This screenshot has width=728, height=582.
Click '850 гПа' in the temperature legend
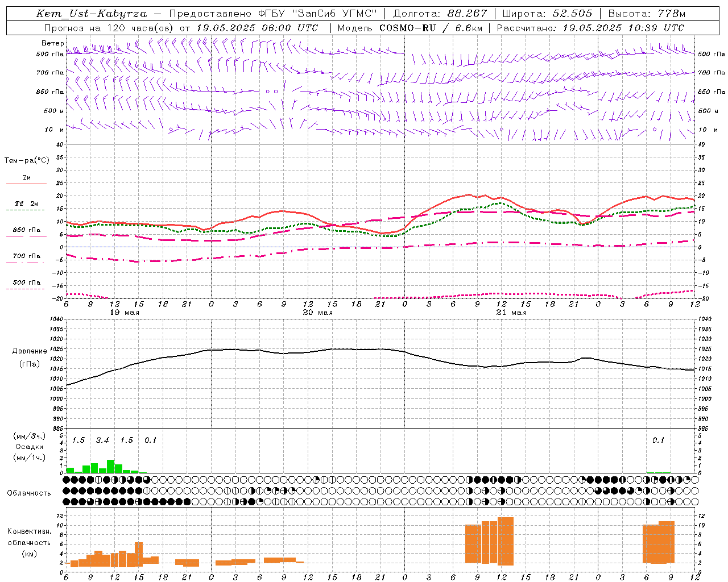tap(27, 230)
